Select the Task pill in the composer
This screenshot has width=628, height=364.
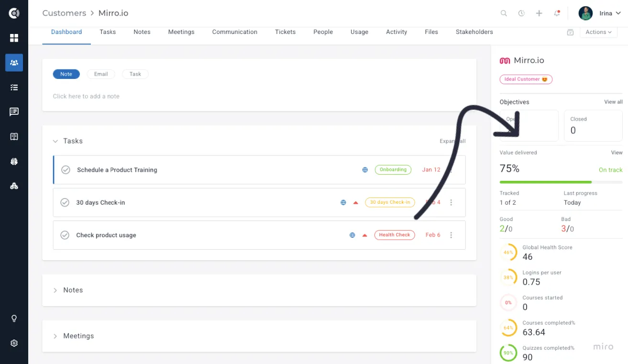point(135,74)
